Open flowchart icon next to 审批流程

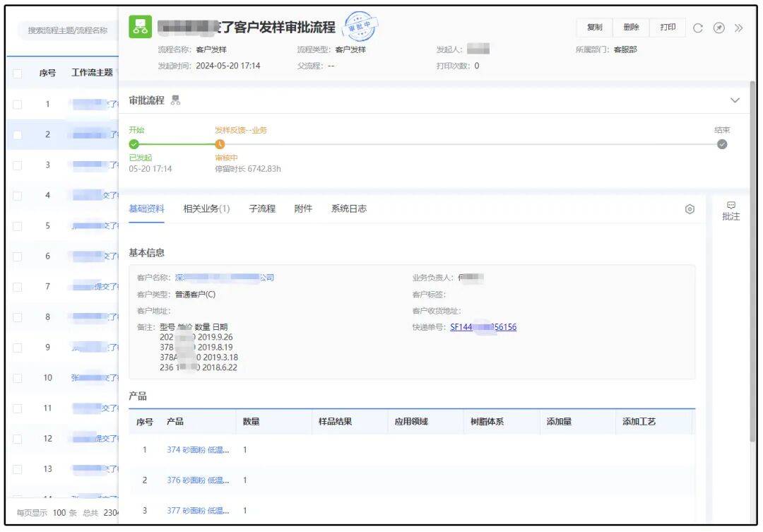[x=176, y=100]
